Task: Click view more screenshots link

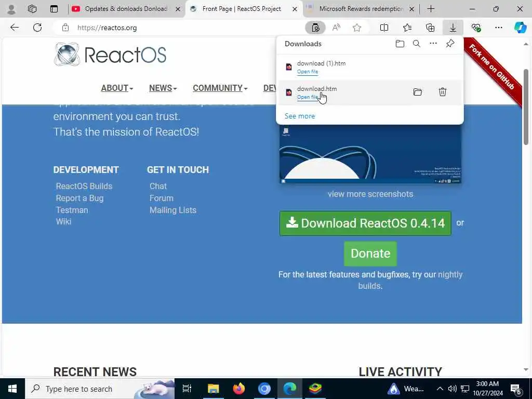Action: [x=370, y=194]
